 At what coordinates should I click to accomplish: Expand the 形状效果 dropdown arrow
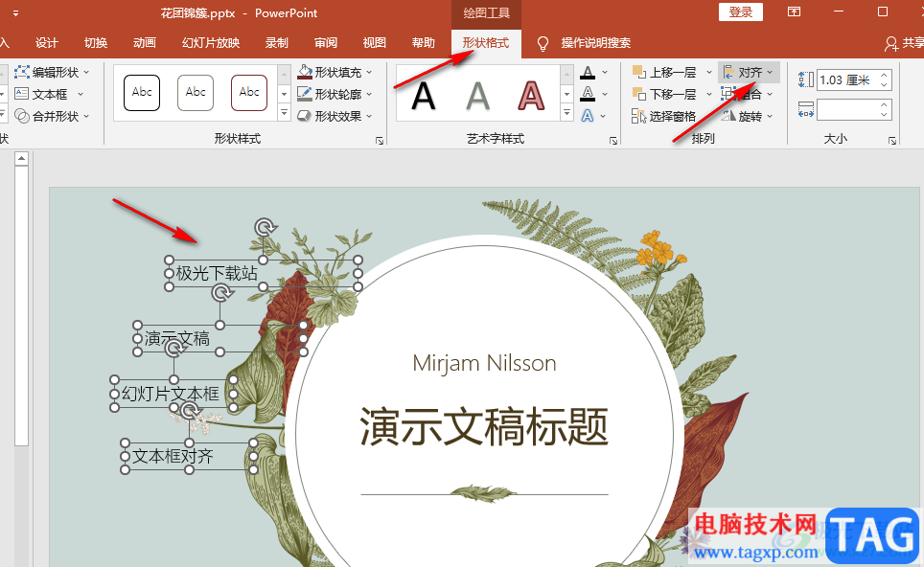click(x=369, y=116)
